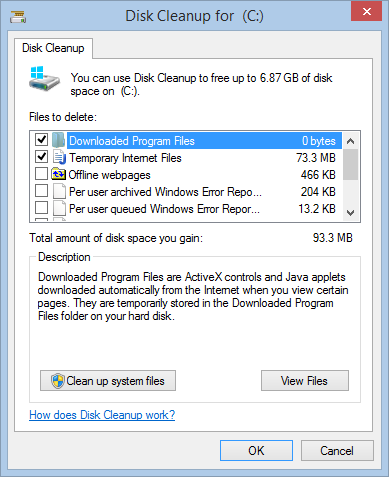Click the Temporary Internet Files page icon
Image resolution: width=389 pixels, height=477 pixels.
[59, 157]
